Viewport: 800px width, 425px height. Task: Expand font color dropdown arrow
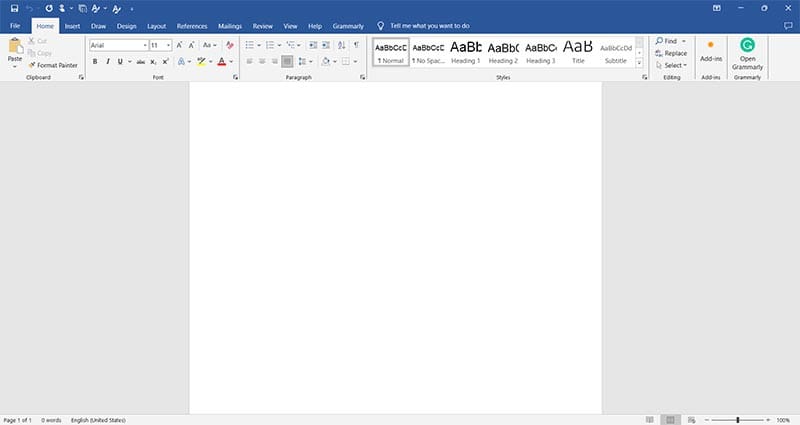231,62
